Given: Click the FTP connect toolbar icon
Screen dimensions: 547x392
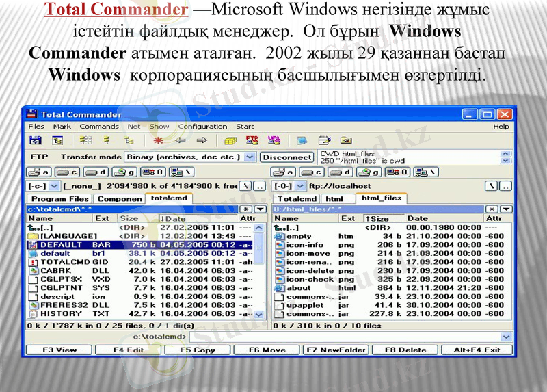Looking at the screenshot, I should [252, 140].
